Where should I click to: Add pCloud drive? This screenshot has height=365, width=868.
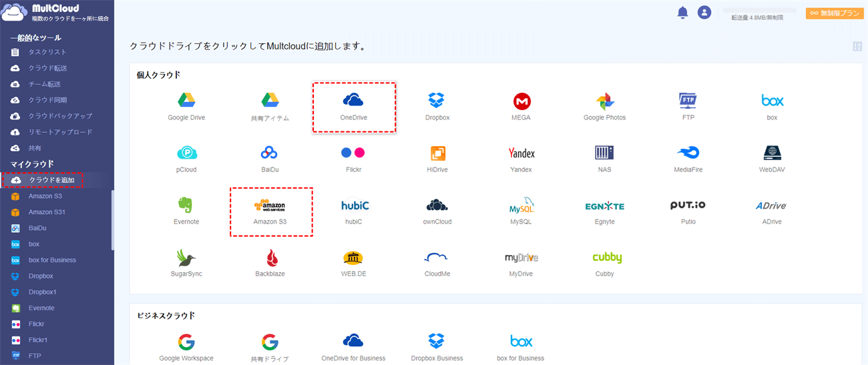point(186,159)
